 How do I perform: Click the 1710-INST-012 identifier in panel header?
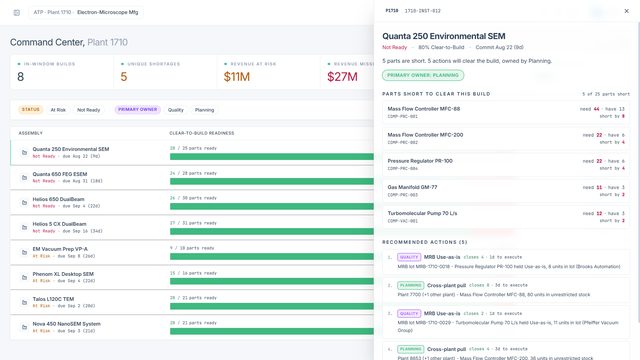[x=422, y=11]
